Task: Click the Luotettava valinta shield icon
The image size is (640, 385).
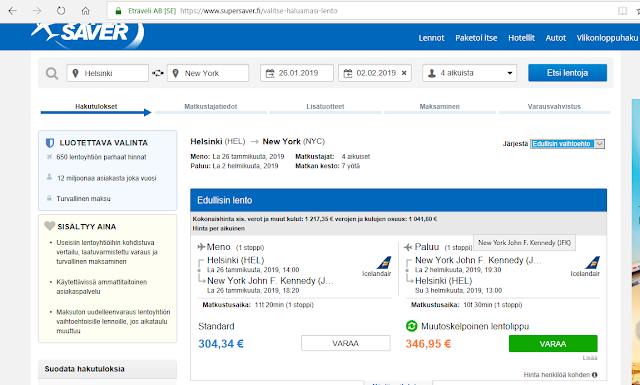Action: [50, 143]
